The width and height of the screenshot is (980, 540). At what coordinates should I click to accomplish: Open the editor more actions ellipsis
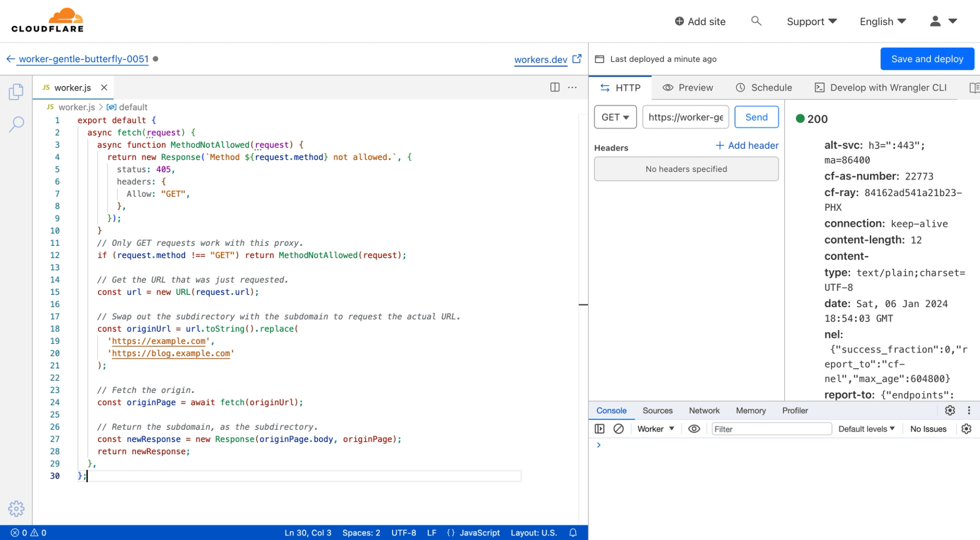pos(573,87)
